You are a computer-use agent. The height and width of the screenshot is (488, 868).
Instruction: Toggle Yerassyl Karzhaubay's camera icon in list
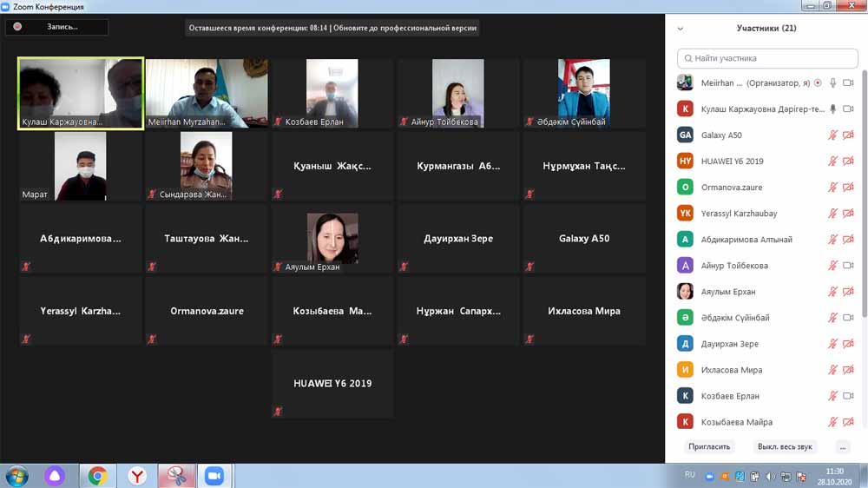tap(848, 214)
